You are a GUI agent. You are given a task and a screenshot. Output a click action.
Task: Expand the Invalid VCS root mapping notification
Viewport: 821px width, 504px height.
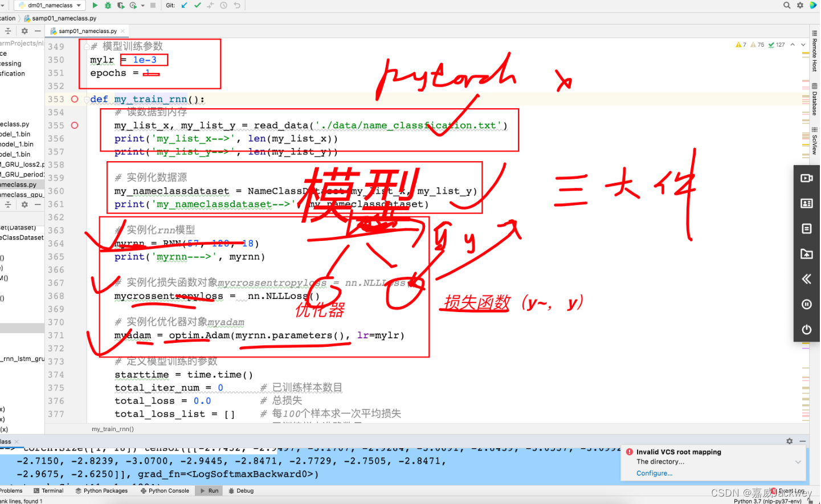click(x=798, y=462)
